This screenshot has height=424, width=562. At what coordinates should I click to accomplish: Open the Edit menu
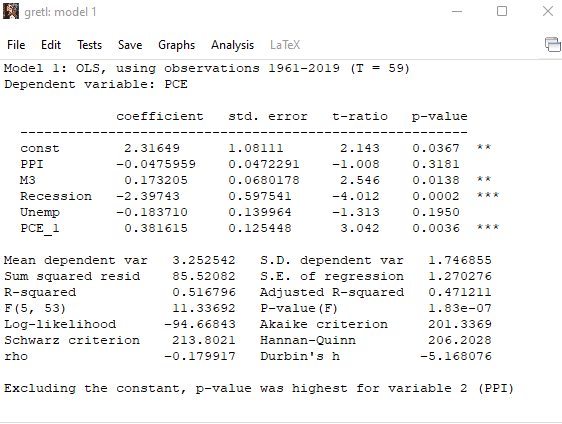(51, 45)
